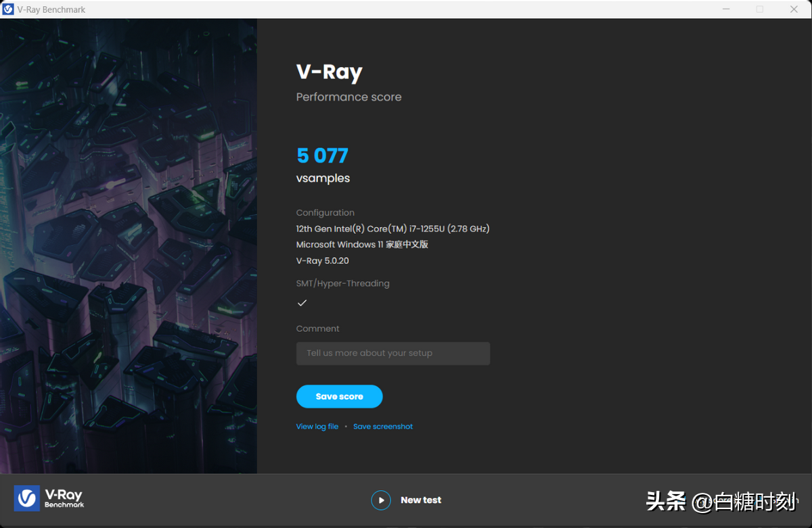Click the Save screenshot link
812x528 pixels.
coord(383,427)
